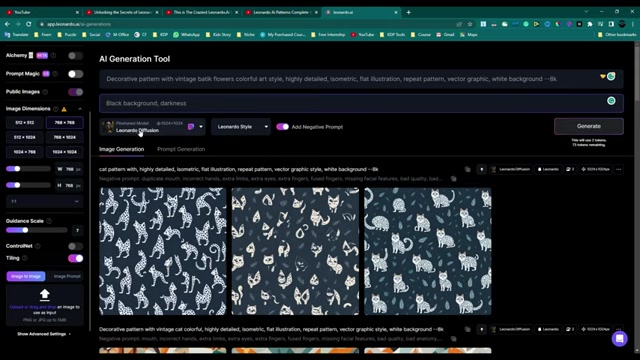Click the Prompt Magic info icon

click(55, 74)
